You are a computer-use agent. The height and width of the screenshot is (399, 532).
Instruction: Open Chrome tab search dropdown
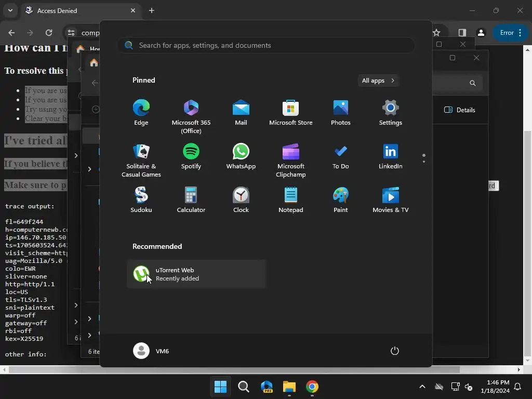[x=10, y=10]
